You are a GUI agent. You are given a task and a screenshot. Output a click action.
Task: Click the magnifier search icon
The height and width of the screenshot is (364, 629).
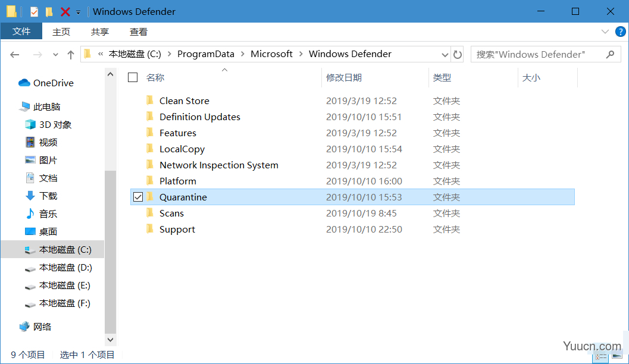610,54
